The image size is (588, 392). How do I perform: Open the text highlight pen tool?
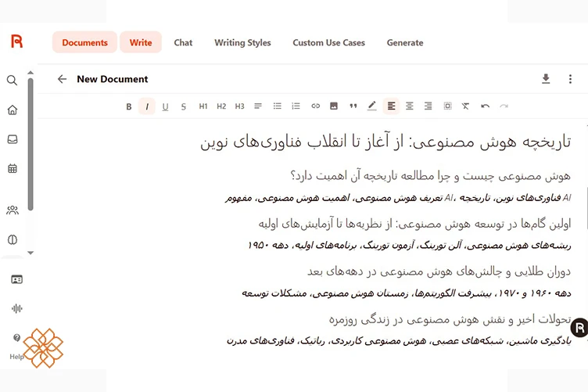pos(371,106)
